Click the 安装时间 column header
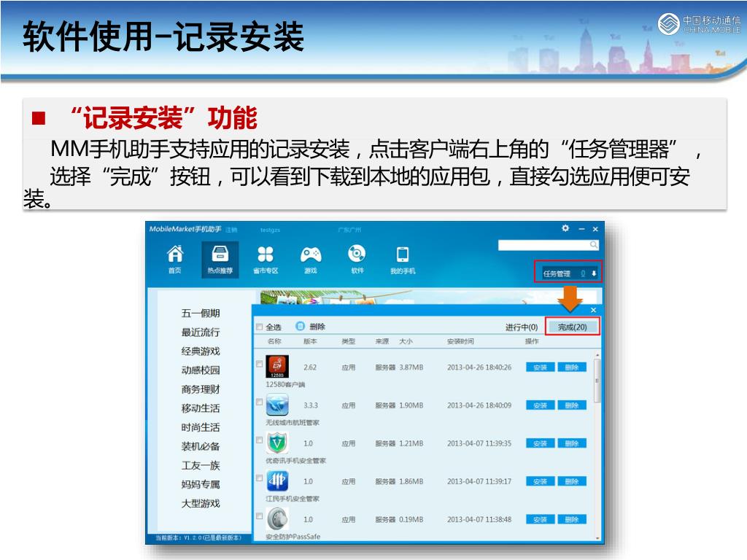Viewport: 747px width, 560px height. tap(460, 341)
